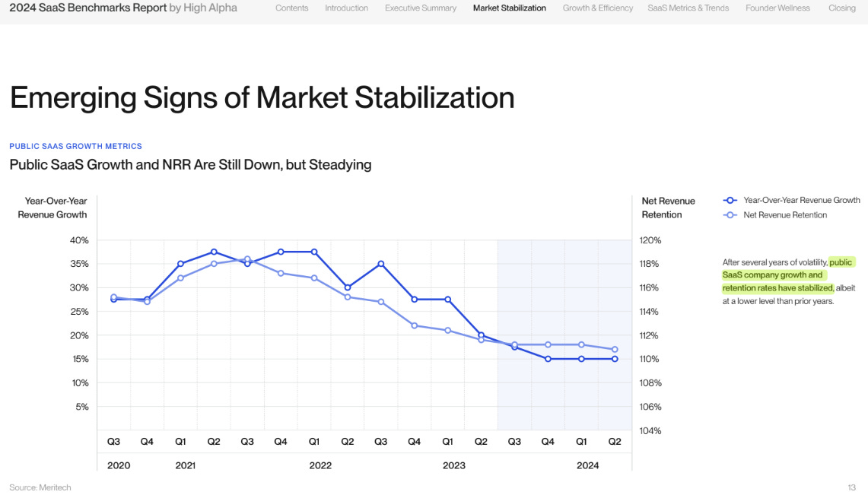868x498 pixels.
Task: Select the Market Stabilization tab
Action: [x=509, y=8]
